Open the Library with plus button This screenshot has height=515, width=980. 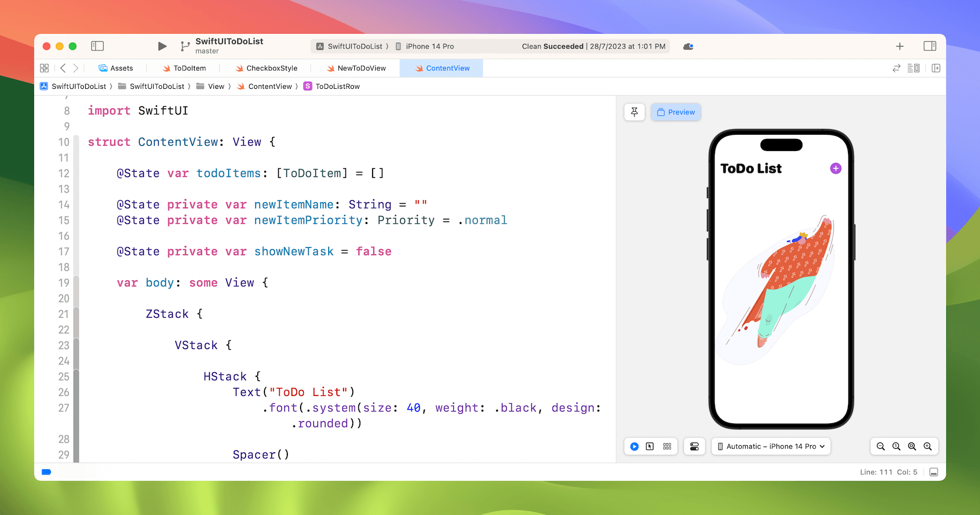[900, 46]
